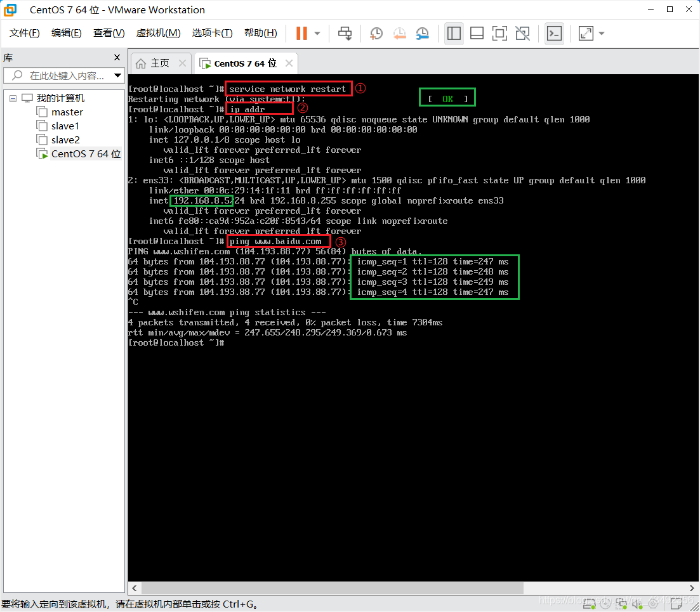
Task: Click the stretch guest display icon
Action: click(586, 34)
